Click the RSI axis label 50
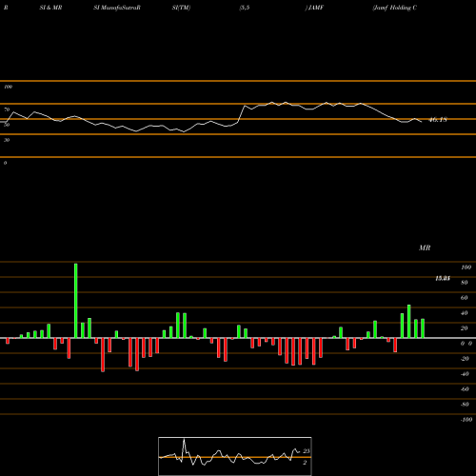This screenshot has width=476, height=476. pos(7,125)
